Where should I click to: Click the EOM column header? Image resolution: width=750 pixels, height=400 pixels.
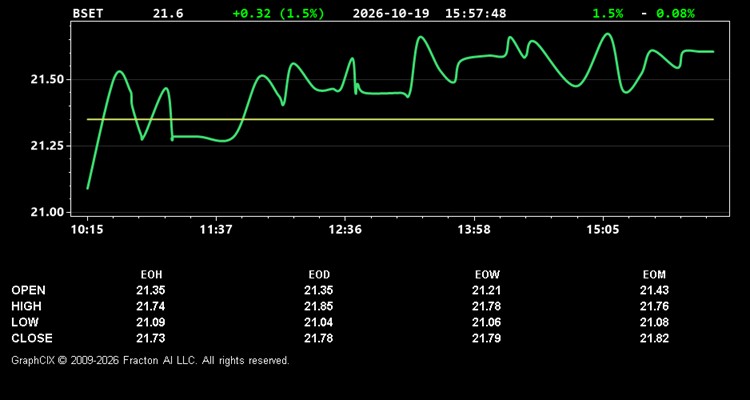coord(654,275)
